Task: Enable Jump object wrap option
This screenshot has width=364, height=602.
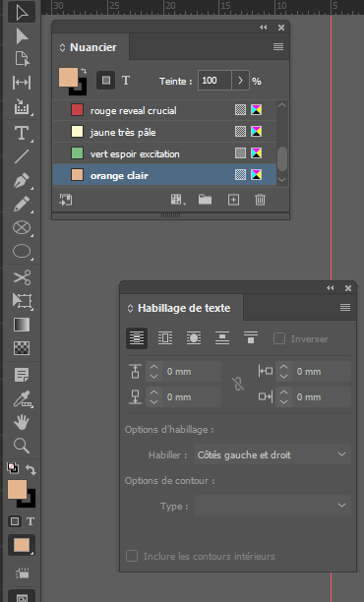Action: [222, 338]
